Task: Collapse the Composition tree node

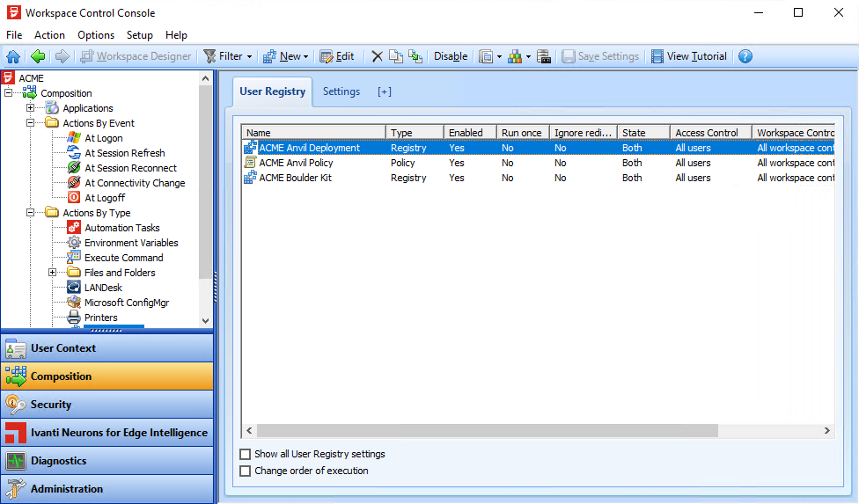Action: 8,93
